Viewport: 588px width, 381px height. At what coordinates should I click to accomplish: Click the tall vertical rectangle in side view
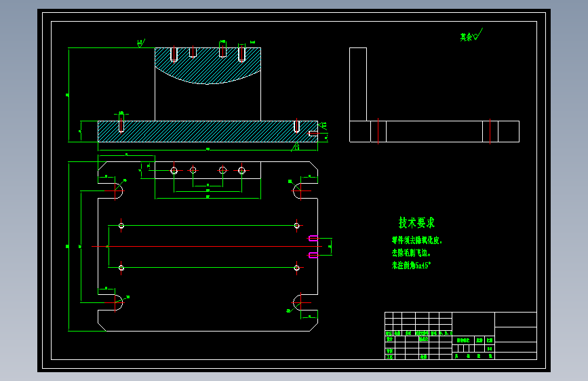[x=358, y=84]
